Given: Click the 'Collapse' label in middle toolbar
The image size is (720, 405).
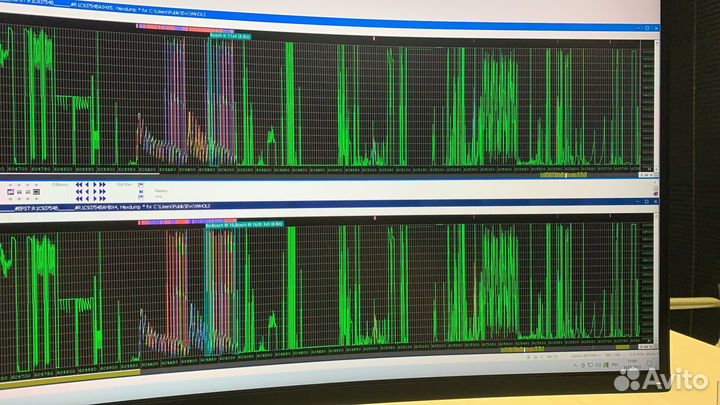Looking at the screenshot, I should tap(60, 184).
